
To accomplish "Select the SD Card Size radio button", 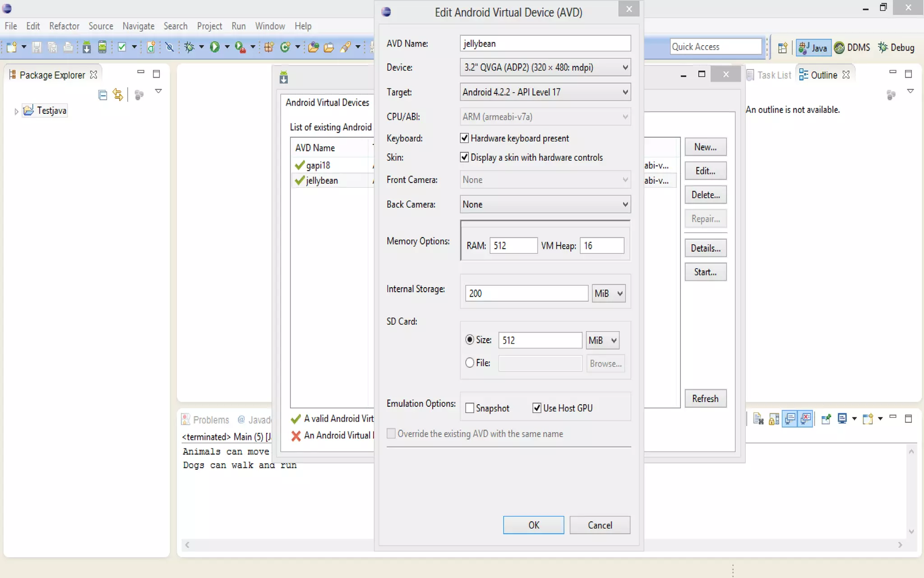I will (x=470, y=340).
